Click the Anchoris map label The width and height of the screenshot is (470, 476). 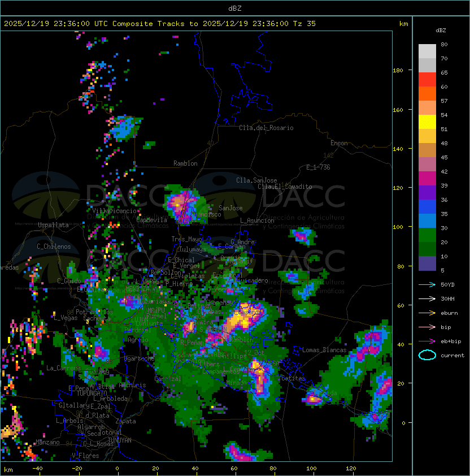tap(132, 385)
